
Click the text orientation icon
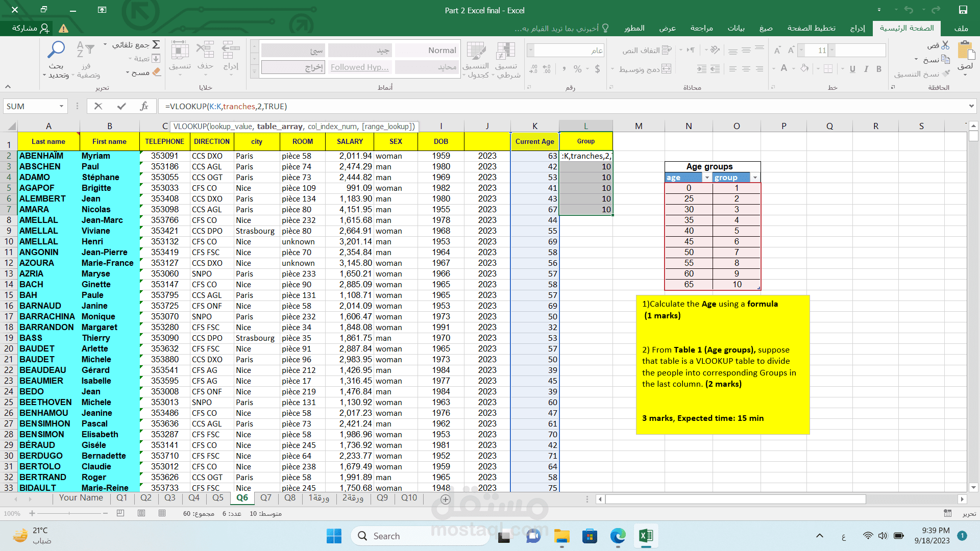click(x=715, y=50)
